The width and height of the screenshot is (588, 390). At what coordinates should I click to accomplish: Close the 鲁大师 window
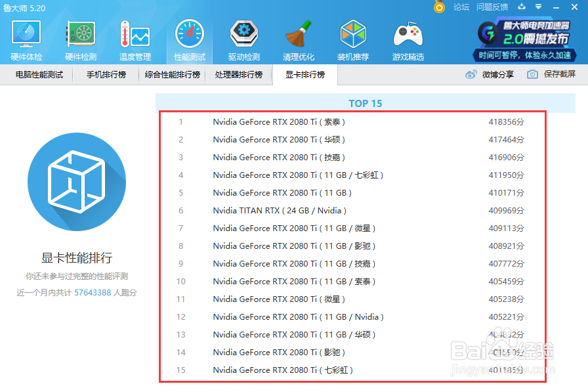[x=574, y=7]
